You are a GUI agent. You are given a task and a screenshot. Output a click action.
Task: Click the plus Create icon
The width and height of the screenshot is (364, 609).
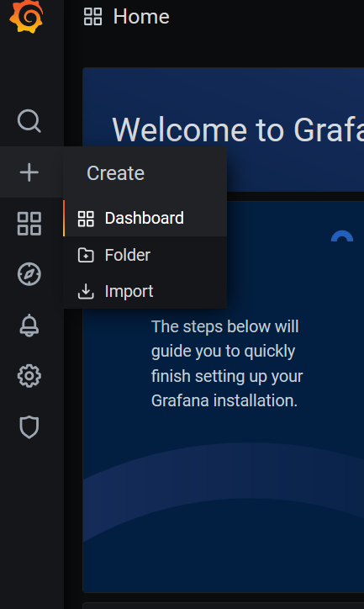click(x=29, y=172)
